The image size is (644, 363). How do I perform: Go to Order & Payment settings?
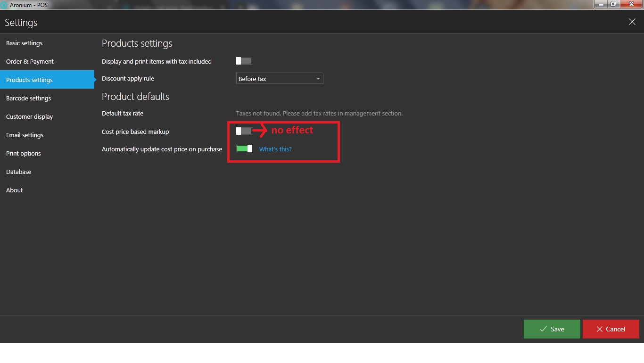click(x=30, y=61)
